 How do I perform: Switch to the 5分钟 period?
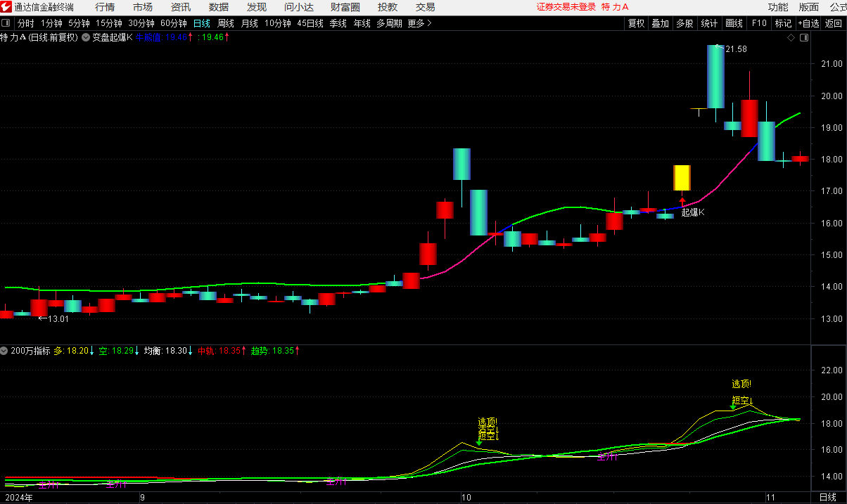[79, 23]
